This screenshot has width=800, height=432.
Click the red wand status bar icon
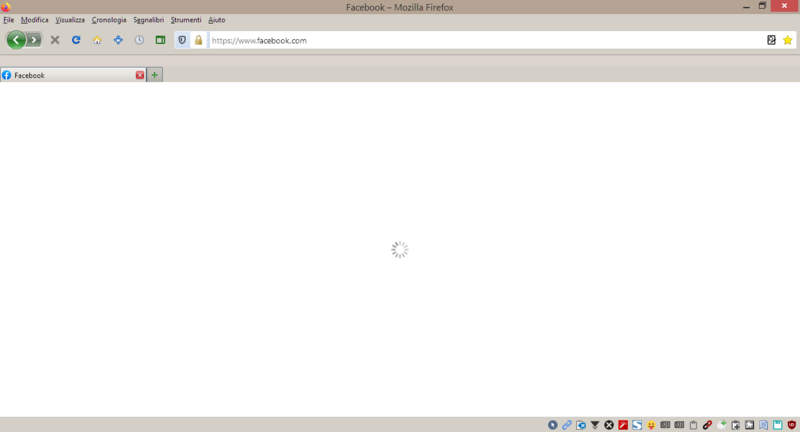(623, 425)
